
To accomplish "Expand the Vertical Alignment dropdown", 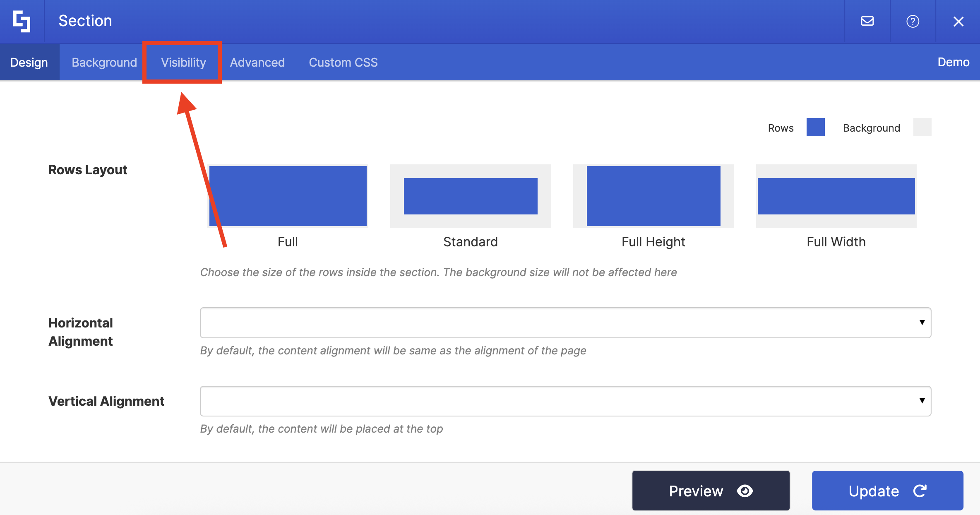I will point(565,401).
